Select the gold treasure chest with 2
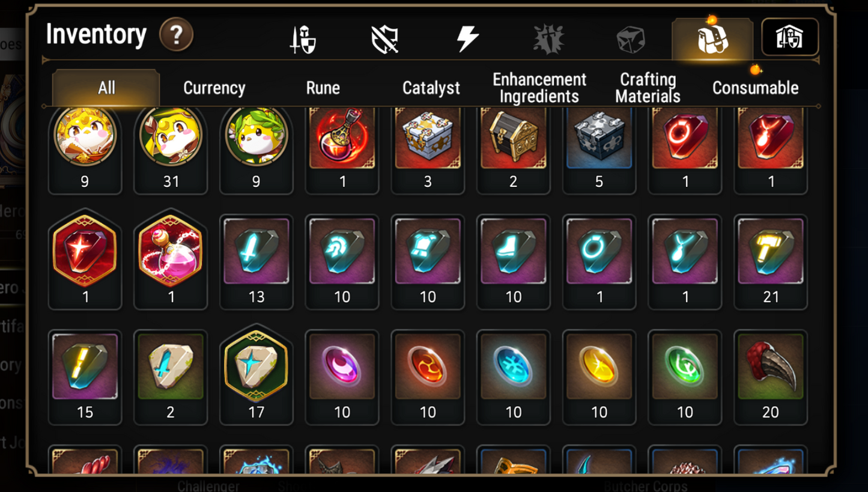 point(514,150)
